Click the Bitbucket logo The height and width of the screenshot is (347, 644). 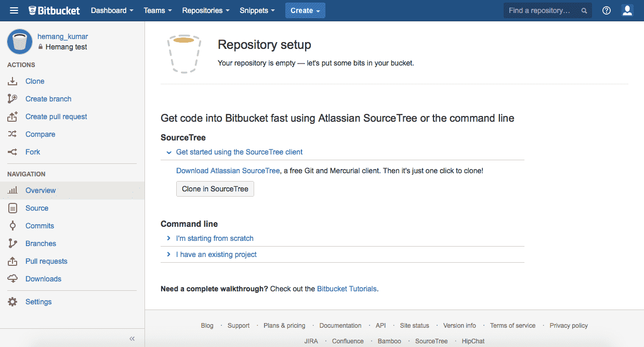(55, 10)
